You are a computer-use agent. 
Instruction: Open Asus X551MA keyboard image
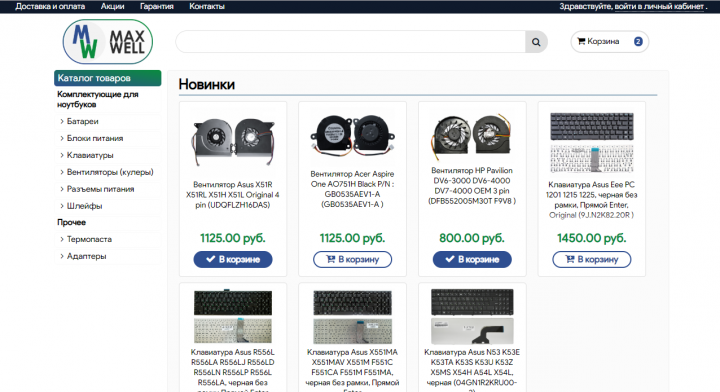(353, 317)
